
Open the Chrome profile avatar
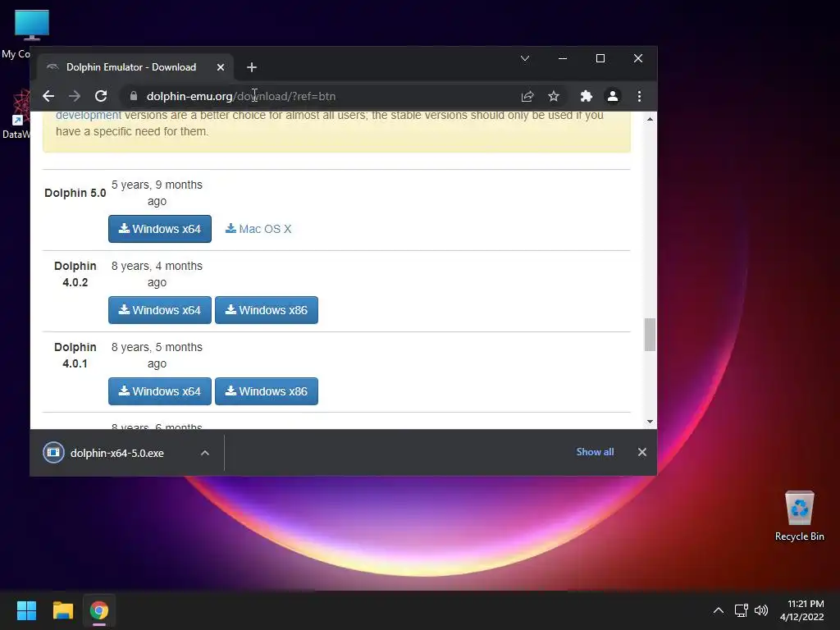(612, 97)
